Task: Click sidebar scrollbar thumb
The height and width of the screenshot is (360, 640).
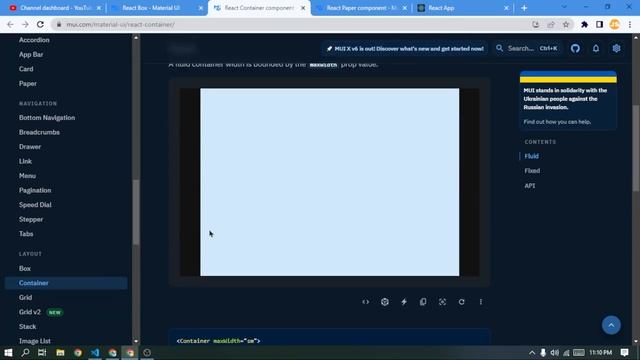Action: (x=136, y=212)
